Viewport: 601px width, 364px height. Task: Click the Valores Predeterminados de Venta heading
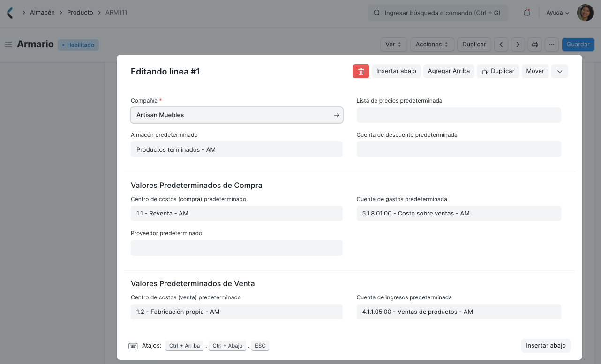(x=193, y=284)
